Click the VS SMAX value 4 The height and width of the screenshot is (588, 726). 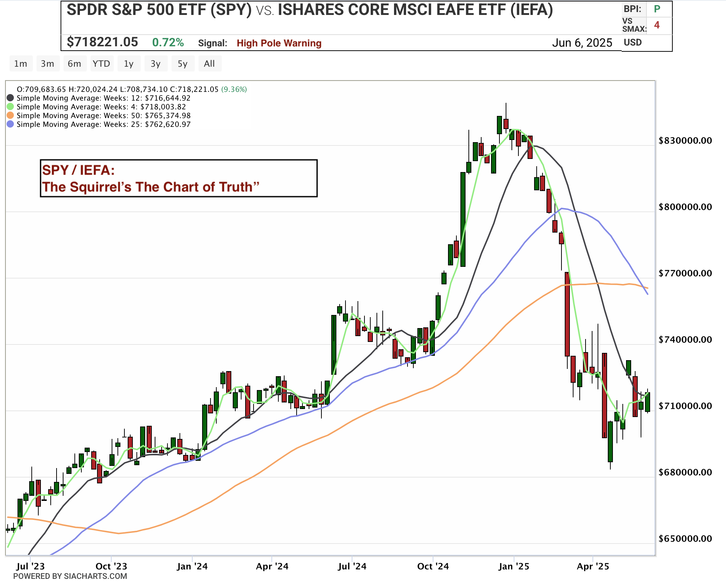[657, 25]
